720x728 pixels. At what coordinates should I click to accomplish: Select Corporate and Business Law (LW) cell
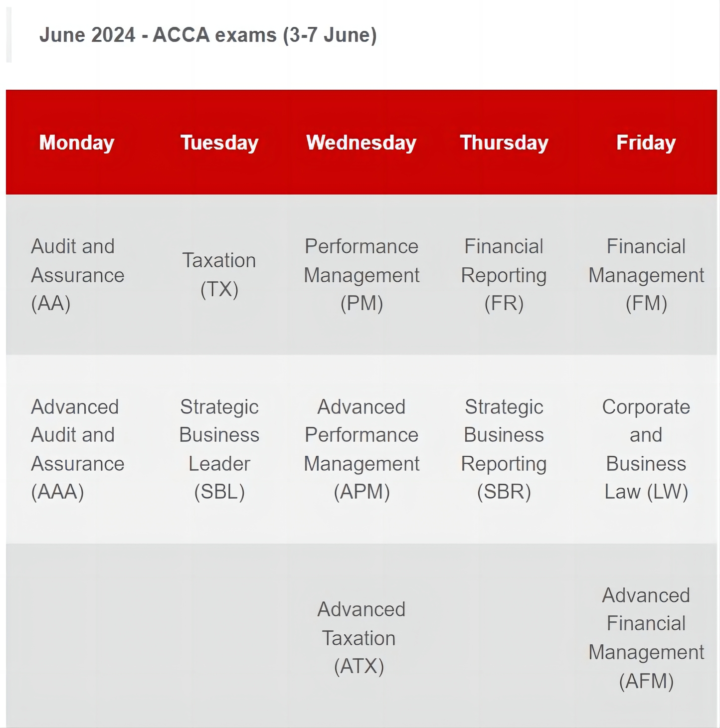(646, 449)
